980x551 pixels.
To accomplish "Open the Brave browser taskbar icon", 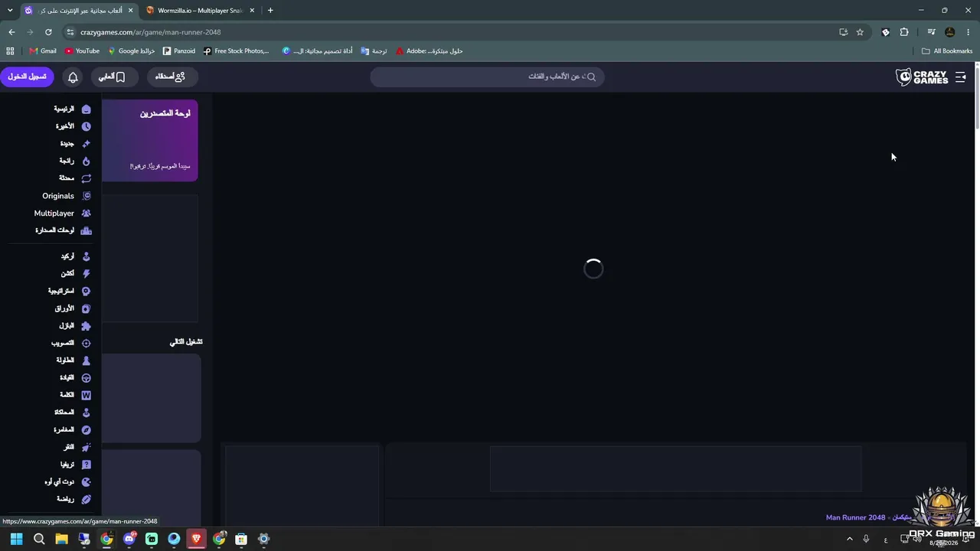I will (x=196, y=539).
